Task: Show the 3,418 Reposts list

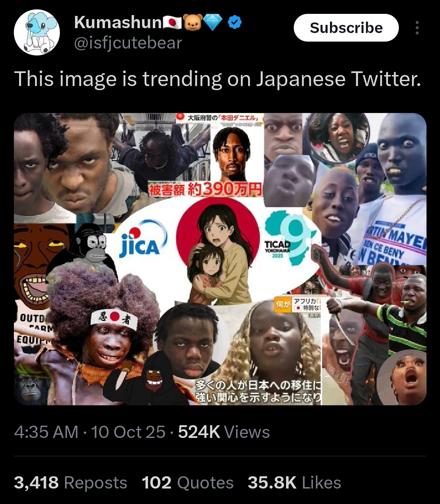Action: coord(70,483)
